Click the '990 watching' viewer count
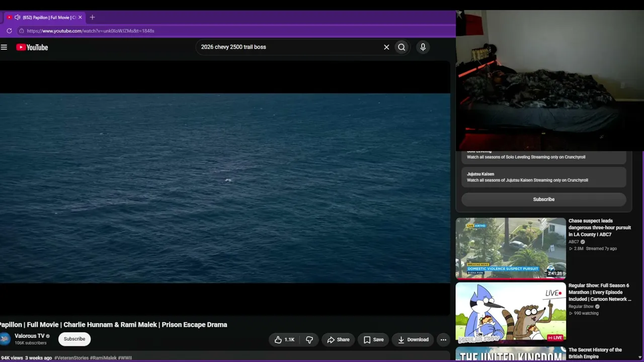 [586, 313]
